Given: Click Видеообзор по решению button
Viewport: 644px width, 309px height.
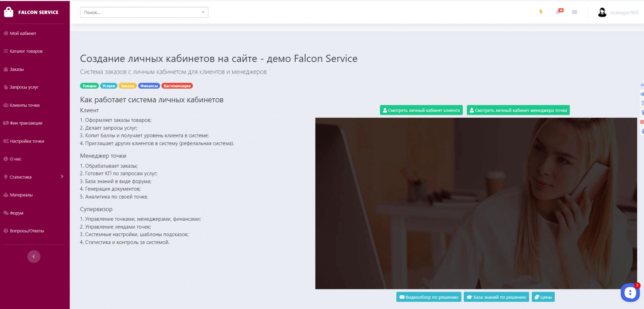Looking at the screenshot, I should pos(429,297).
